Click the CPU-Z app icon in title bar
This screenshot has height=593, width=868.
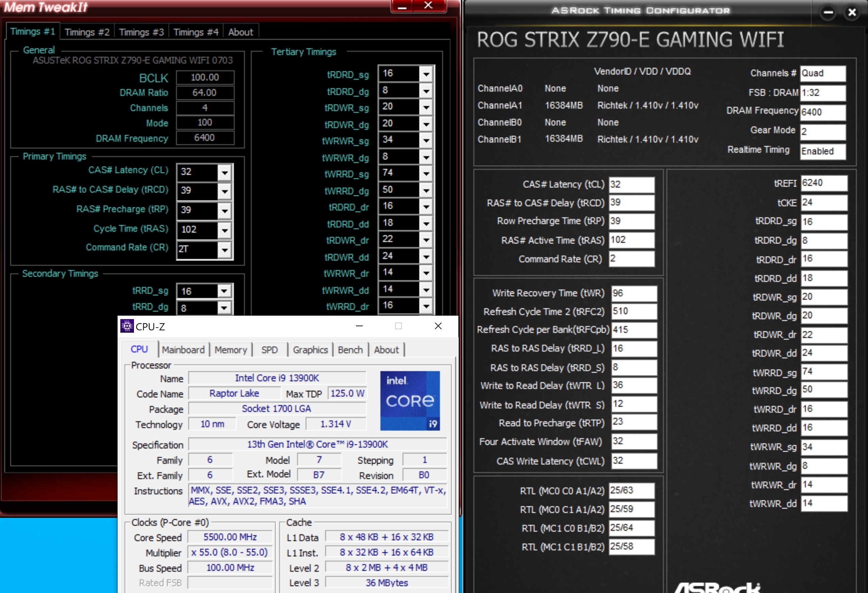point(126,326)
